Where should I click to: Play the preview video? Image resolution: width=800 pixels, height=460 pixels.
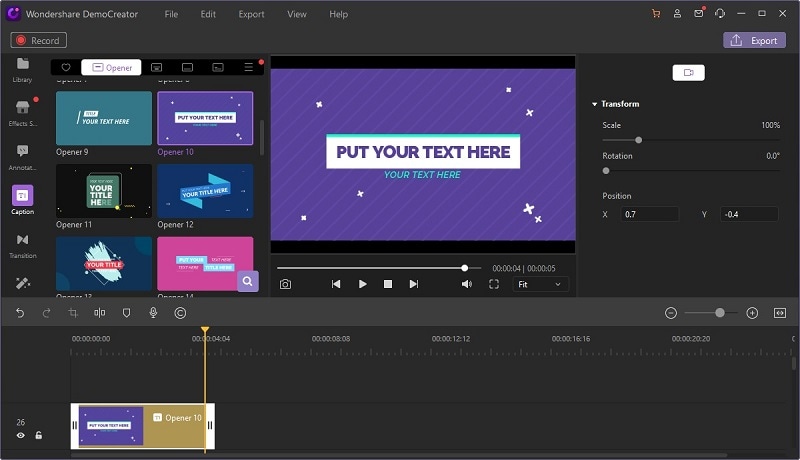pos(362,284)
